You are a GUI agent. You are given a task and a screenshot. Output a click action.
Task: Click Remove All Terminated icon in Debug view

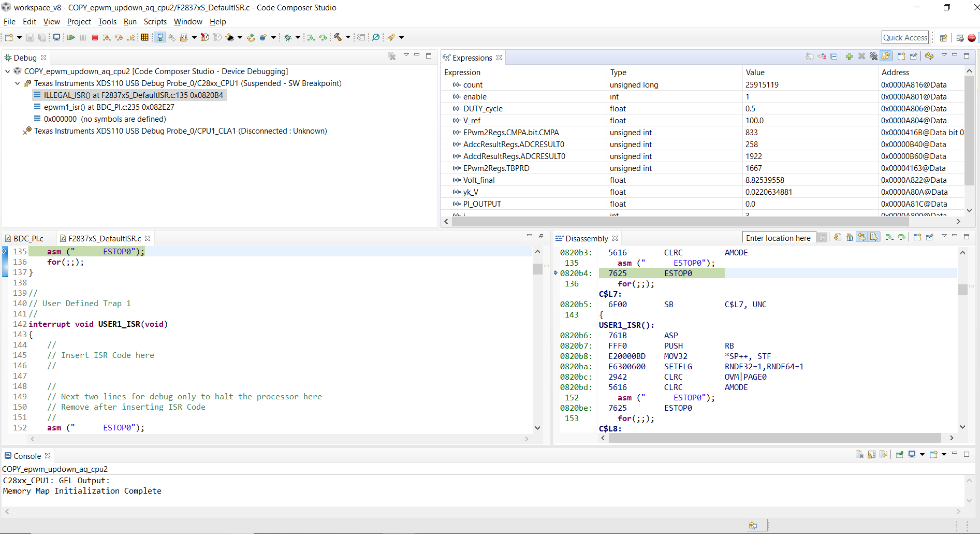392,56
